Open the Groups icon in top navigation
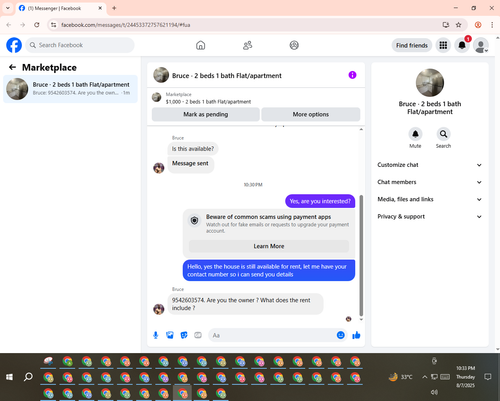Screen dimensions: 500x401 (294, 45)
